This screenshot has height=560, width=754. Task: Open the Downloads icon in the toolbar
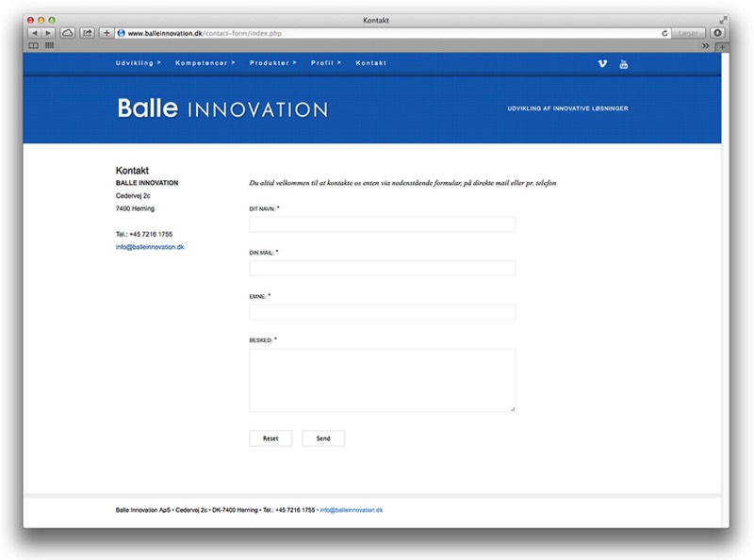[x=717, y=33]
